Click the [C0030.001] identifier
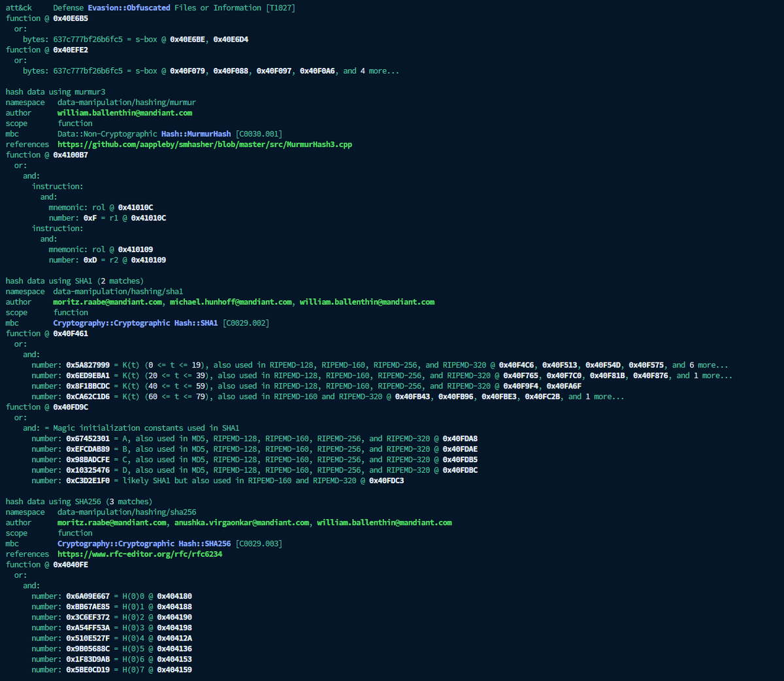 click(259, 134)
